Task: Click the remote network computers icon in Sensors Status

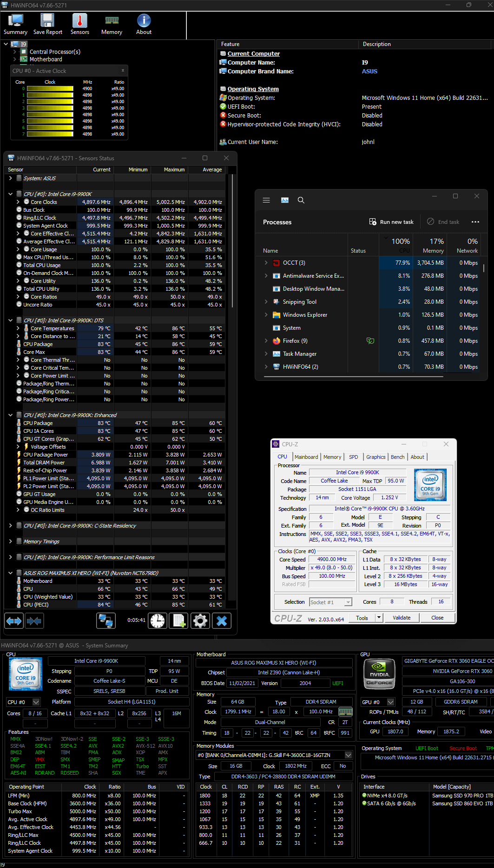Action: click(106, 620)
